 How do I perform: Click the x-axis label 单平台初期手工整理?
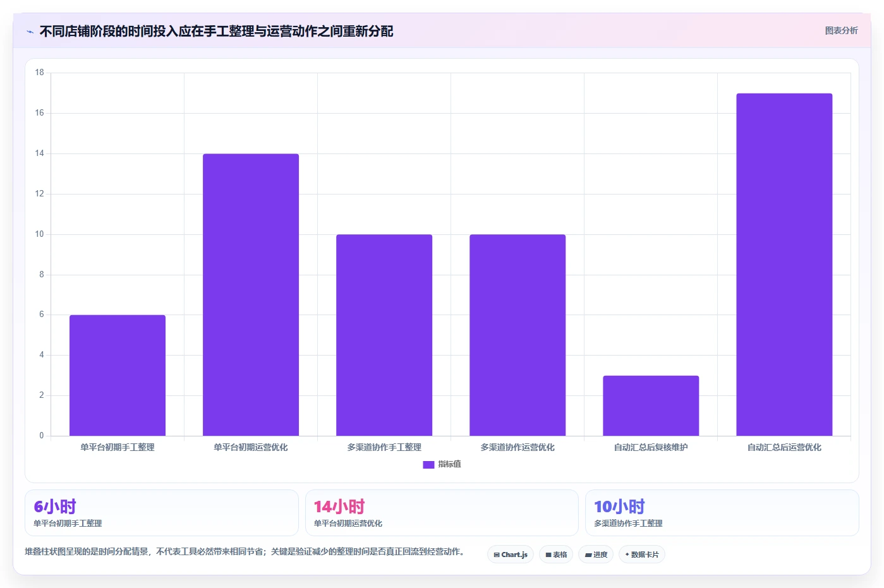118,447
